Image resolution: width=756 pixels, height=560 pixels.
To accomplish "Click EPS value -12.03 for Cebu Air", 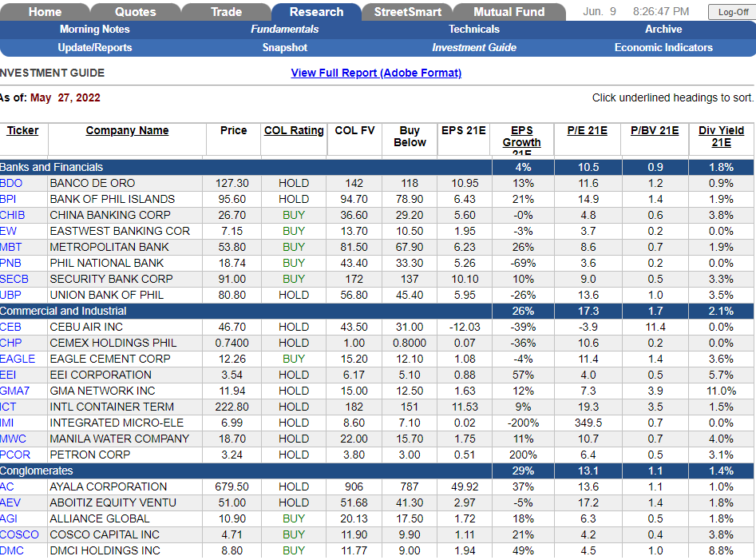I will (465, 327).
